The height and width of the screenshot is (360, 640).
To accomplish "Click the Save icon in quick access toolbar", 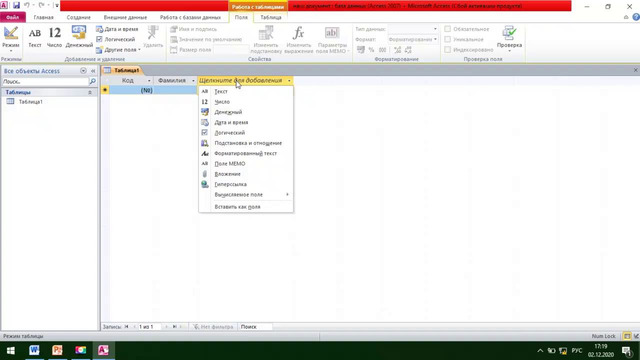I will [16, 6].
